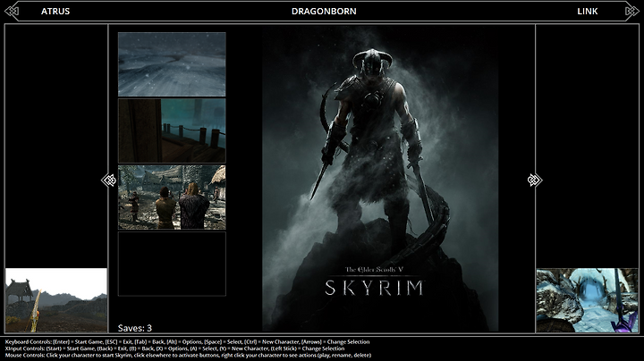Click the right ornate arrow in header
This screenshot has width=644, height=361.
pos(631,11)
